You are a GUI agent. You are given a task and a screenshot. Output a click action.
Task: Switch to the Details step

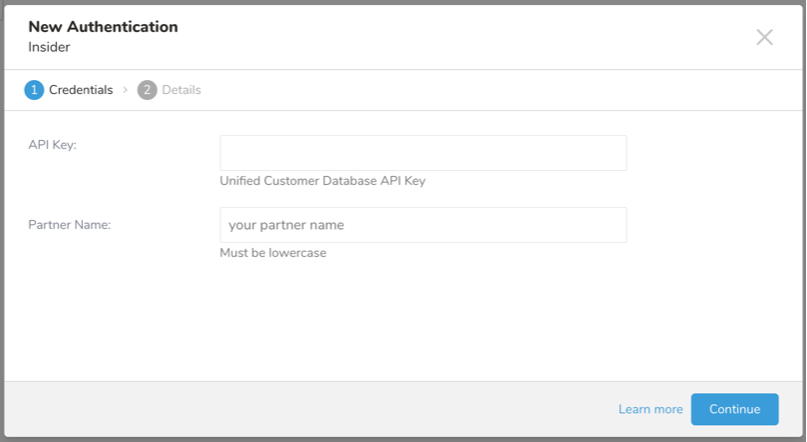(181, 90)
